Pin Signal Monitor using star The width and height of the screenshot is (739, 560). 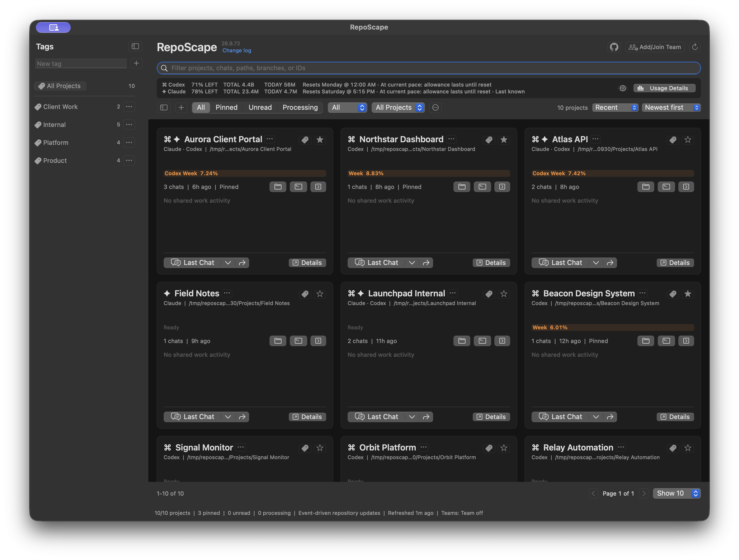320,448
